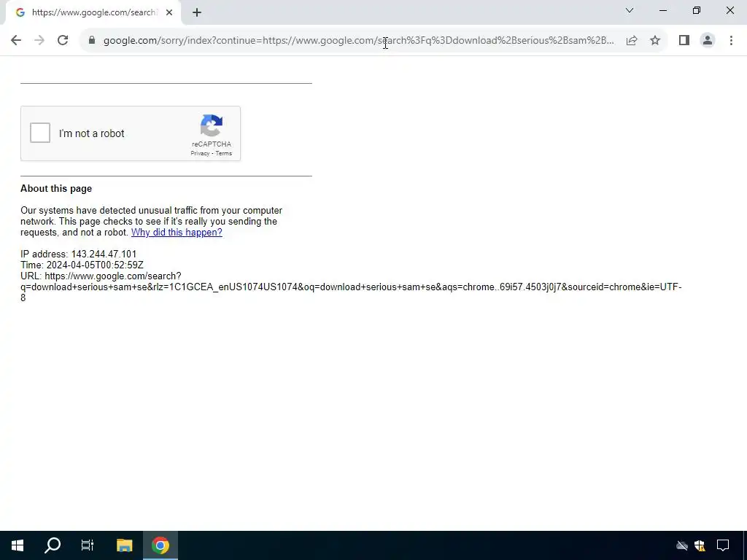The width and height of the screenshot is (747, 560).
Task: Click the "Time: 2024-04-05T00:52:59Z" line
Action: tap(82, 265)
